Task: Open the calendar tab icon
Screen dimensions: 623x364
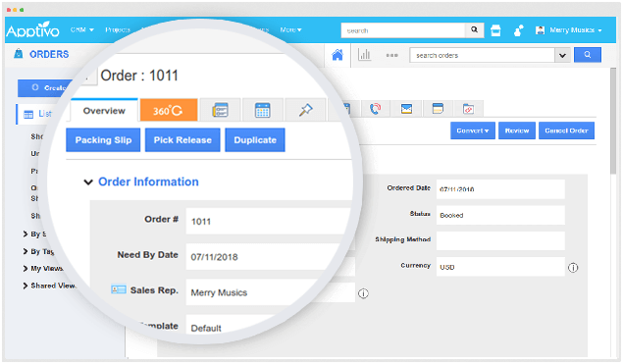Action: click(262, 110)
